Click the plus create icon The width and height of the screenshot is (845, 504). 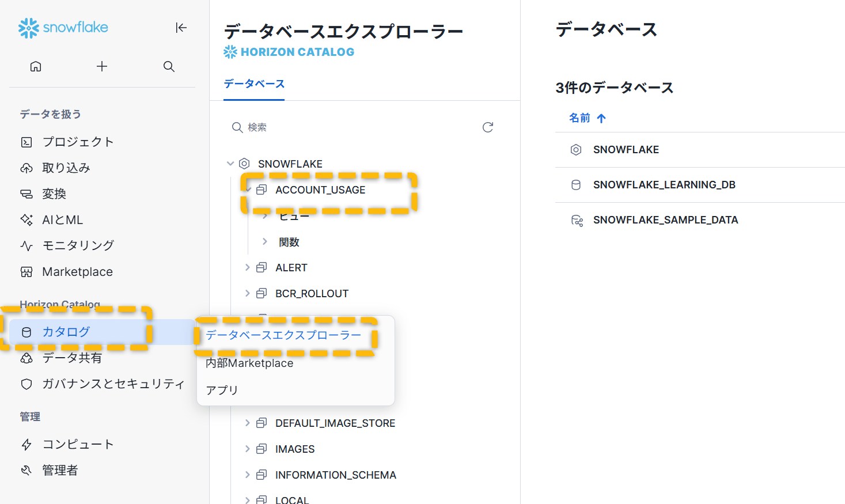[102, 66]
